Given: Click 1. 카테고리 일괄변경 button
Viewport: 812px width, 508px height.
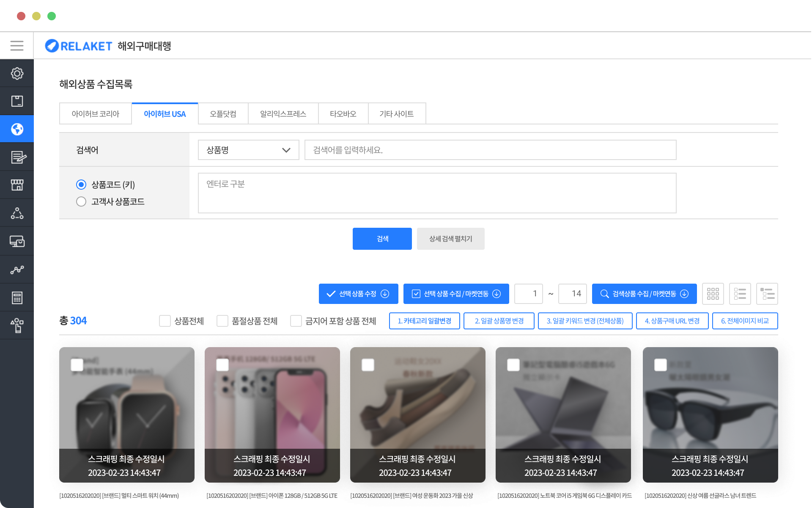Looking at the screenshot, I should [424, 321].
